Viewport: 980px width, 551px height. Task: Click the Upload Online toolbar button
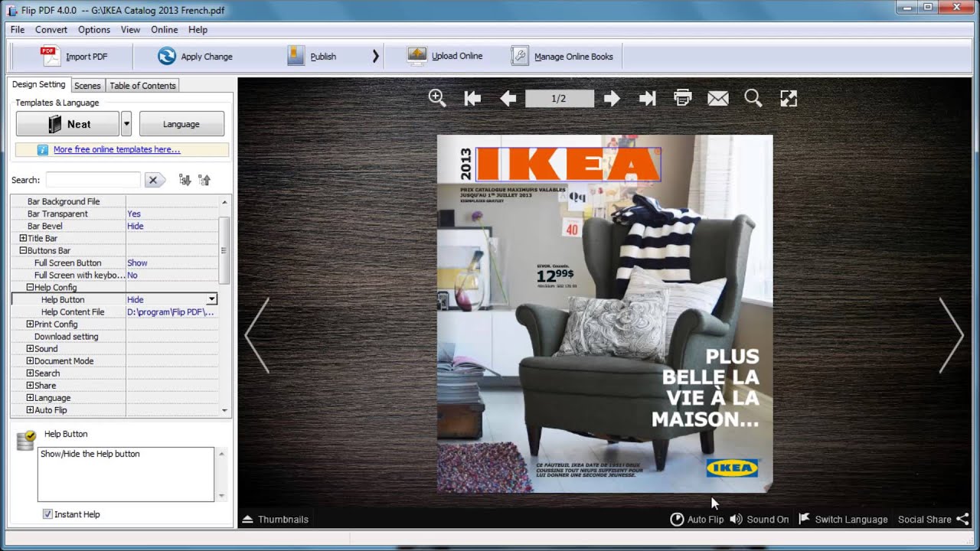pyautogui.click(x=445, y=56)
